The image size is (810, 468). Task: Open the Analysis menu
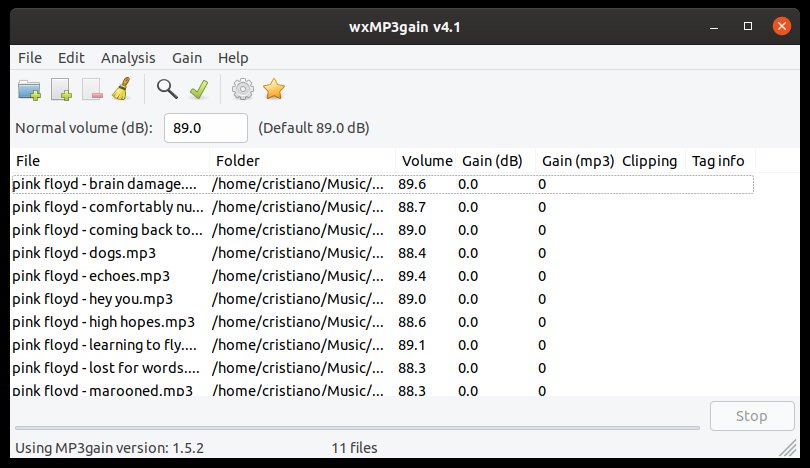[x=128, y=58]
